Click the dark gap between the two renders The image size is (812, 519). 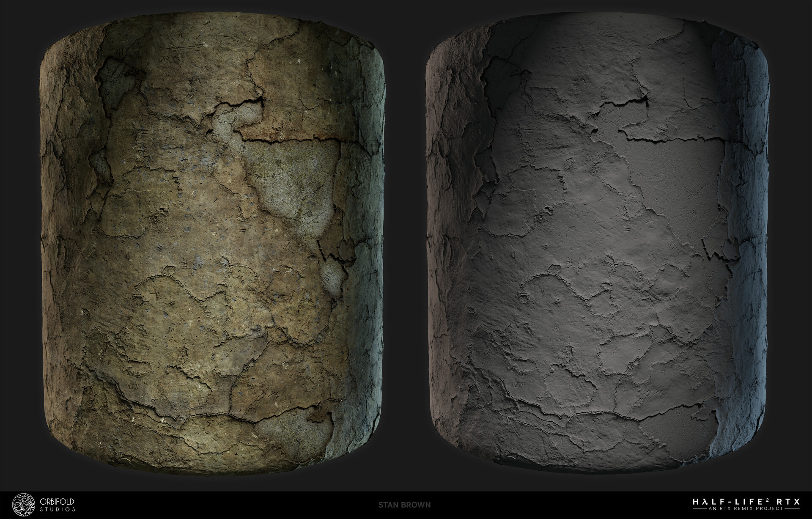click(x=404, y=254)
